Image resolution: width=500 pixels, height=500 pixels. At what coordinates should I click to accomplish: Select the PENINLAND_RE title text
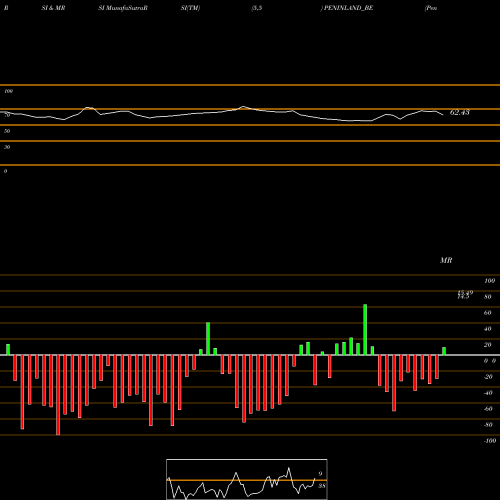click(348, 8)
